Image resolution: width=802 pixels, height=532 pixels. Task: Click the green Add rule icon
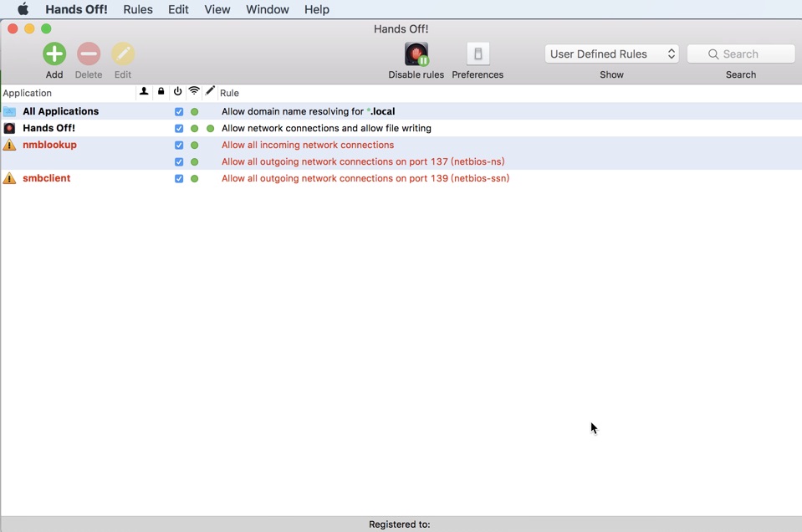(54, 53)
